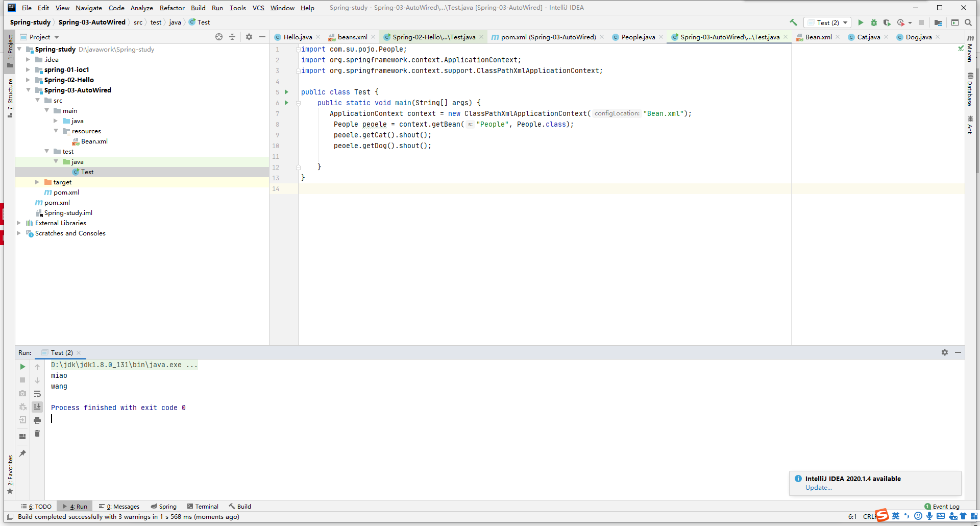Click the Update... link in notification
The height and width of the screenshot is (526, 980).
[x=818, y=488]
